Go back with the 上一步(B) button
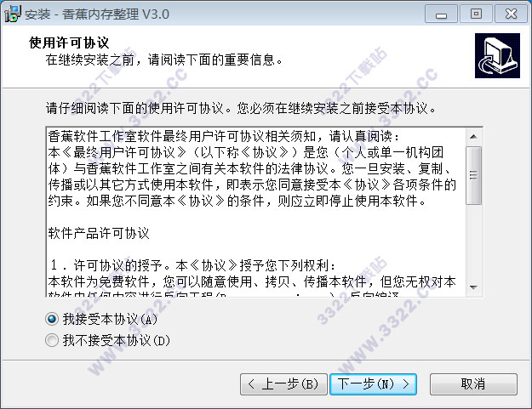The image size is (532, 409). pyautogui.click(x=283, y=384)
